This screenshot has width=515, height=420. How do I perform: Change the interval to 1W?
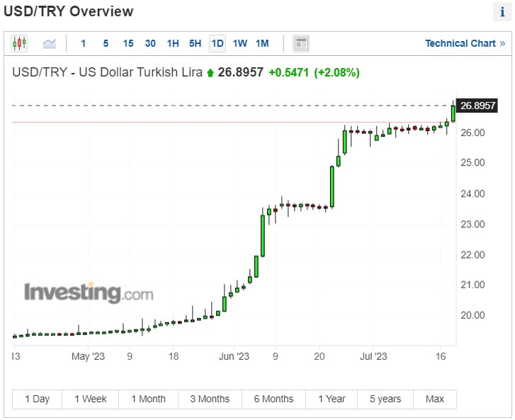[x=240, y=43]
